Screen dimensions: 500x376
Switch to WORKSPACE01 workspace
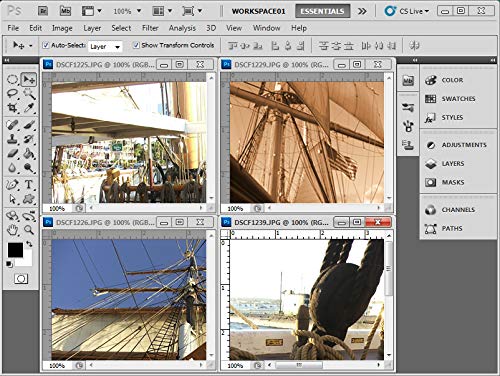click(x=258, y=11)
